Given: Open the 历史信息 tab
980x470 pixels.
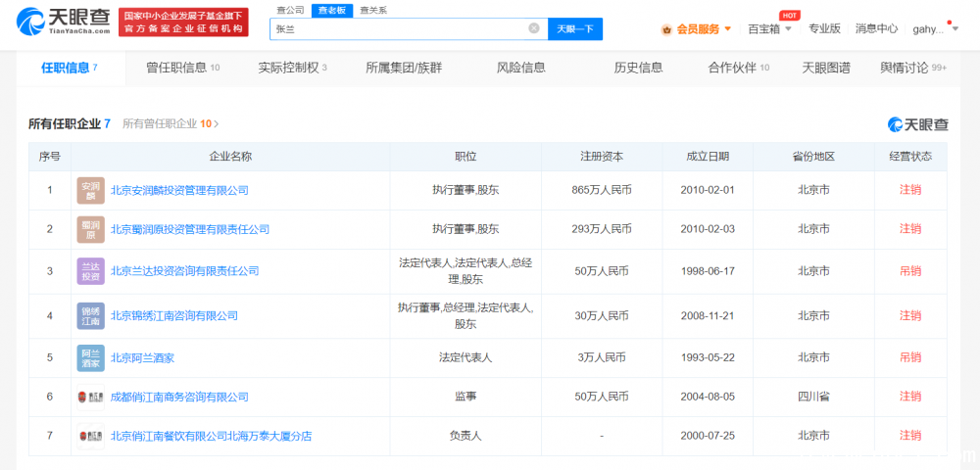Looking at the screenshot, I should (x=638, y=68).
